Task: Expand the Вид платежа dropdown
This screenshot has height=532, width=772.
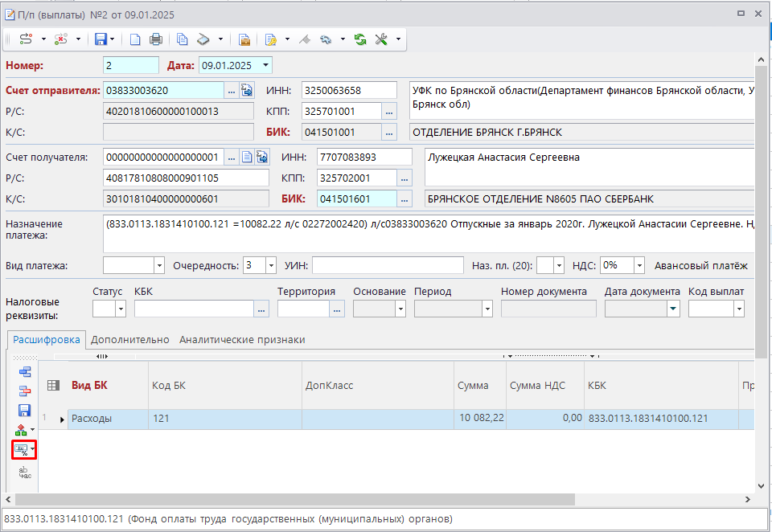Action: (x=158, y=265)
